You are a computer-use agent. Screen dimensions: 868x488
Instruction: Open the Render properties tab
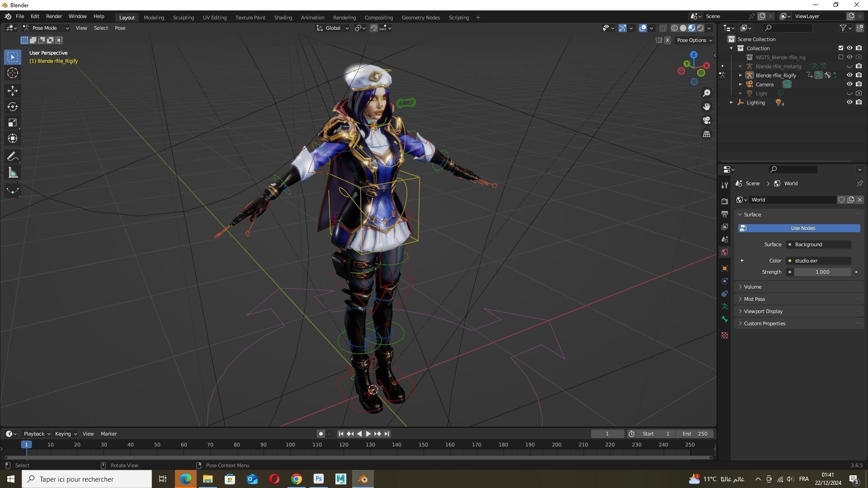[x=725, y=201]
